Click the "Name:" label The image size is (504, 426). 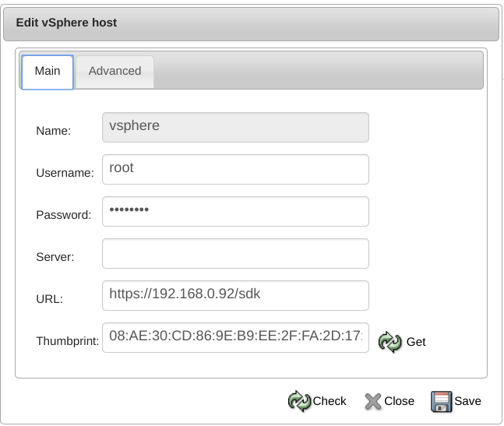pyautogui.click(x=53, y=131)
